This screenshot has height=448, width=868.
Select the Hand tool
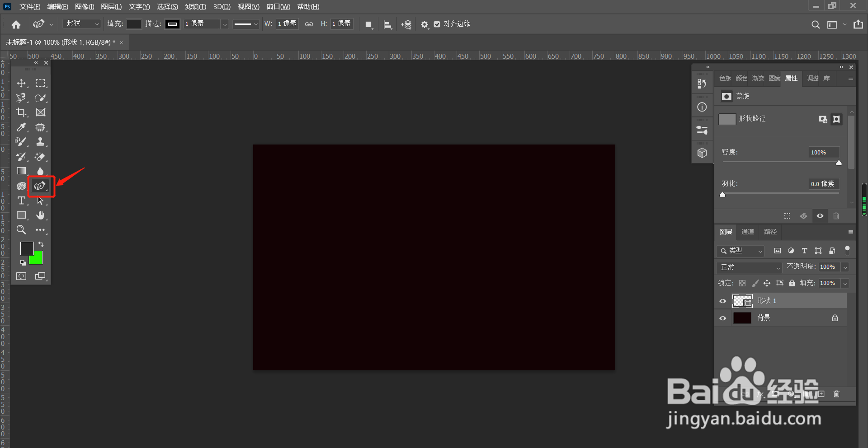click(41, 215)
